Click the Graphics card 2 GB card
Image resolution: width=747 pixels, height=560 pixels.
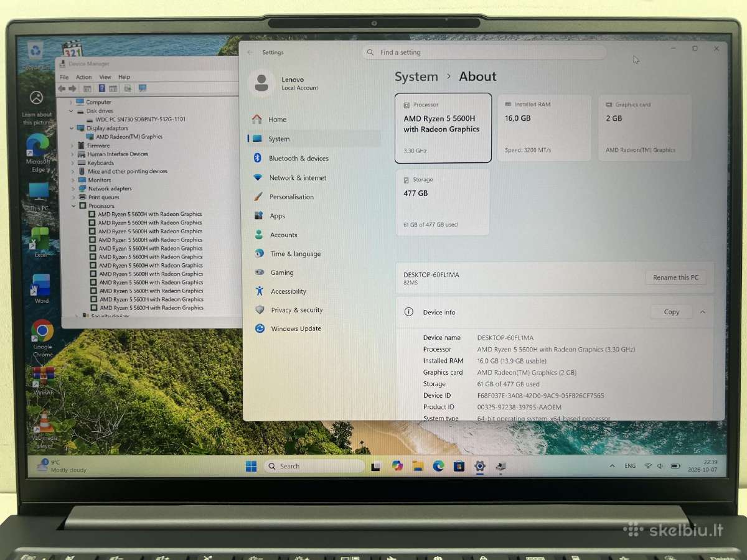pyautogui.click(x=645, y=128)
